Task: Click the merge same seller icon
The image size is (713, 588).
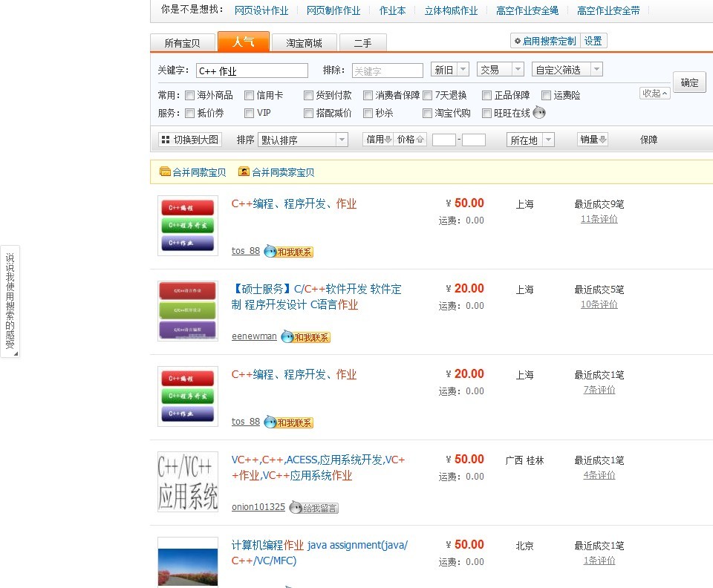Action: [x=244, y=171]
